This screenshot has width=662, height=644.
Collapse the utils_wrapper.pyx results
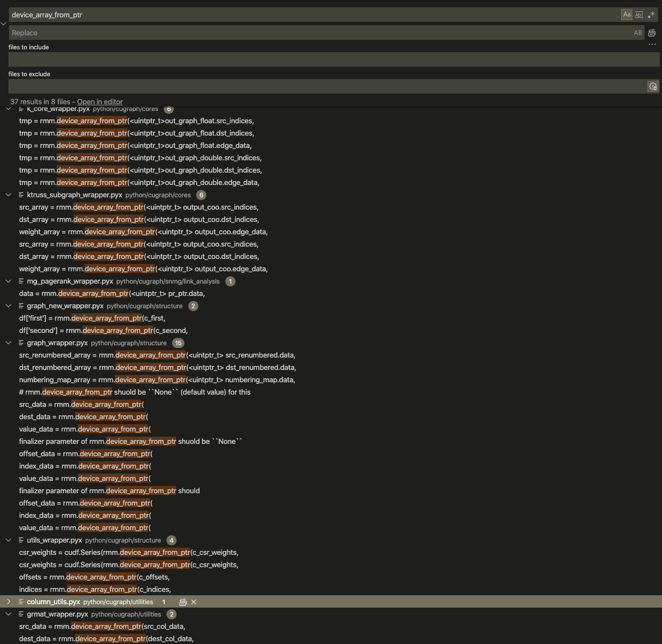(8, 540)
